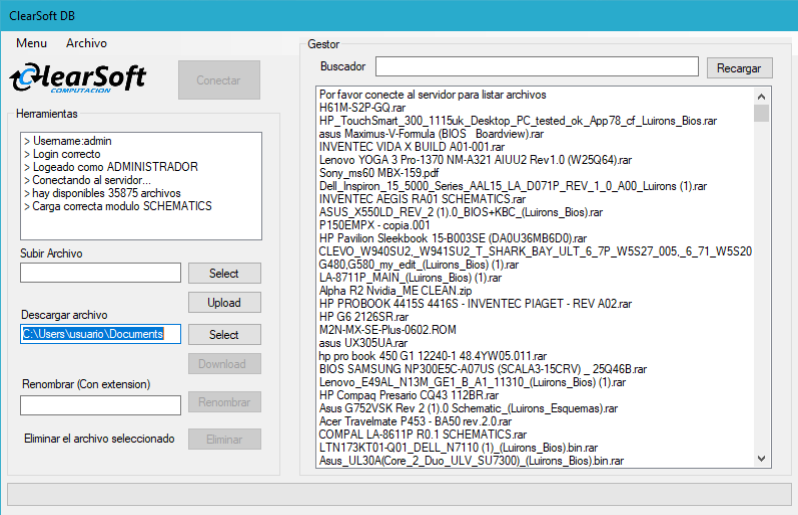
Task: Focus the Buscador search field
Action: [537, 67]
